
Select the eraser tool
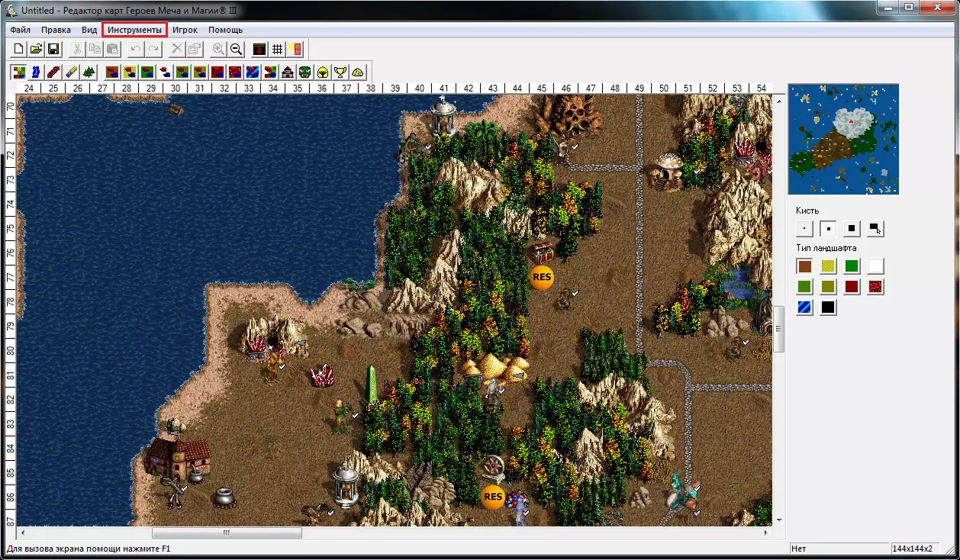click(71, 72)
